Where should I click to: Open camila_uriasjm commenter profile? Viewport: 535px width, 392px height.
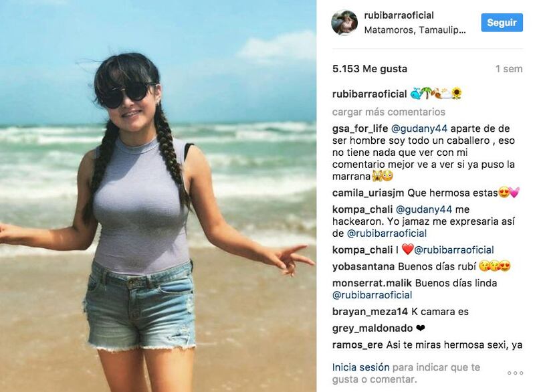pos(368,193)
